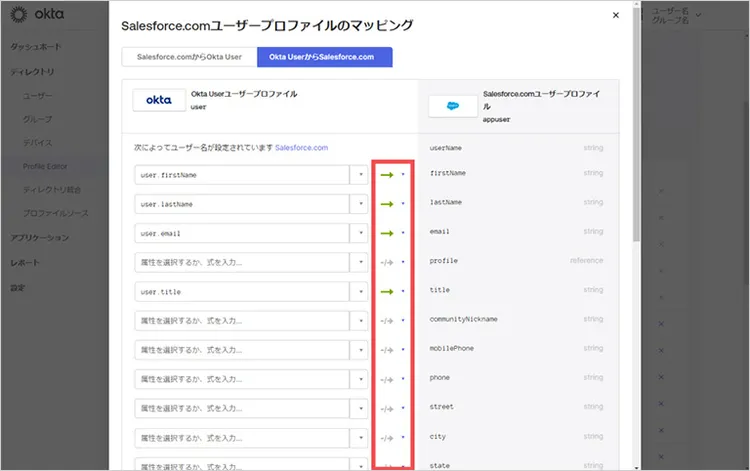Viewport: 750px width, 471px height.
Task: Click the unmapped arrow icon for city
Action: (387, 438)
